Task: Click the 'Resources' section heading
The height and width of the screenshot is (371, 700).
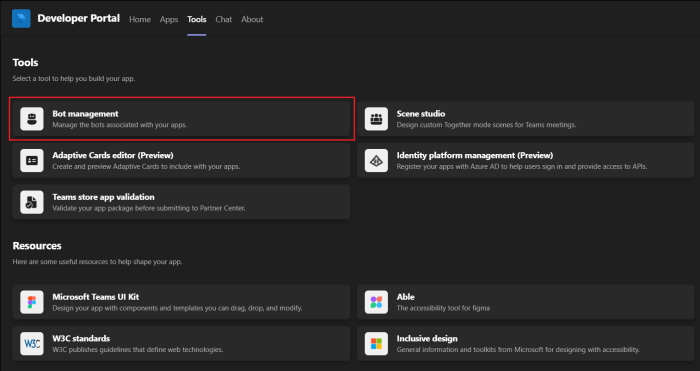Action: [37, 246]
